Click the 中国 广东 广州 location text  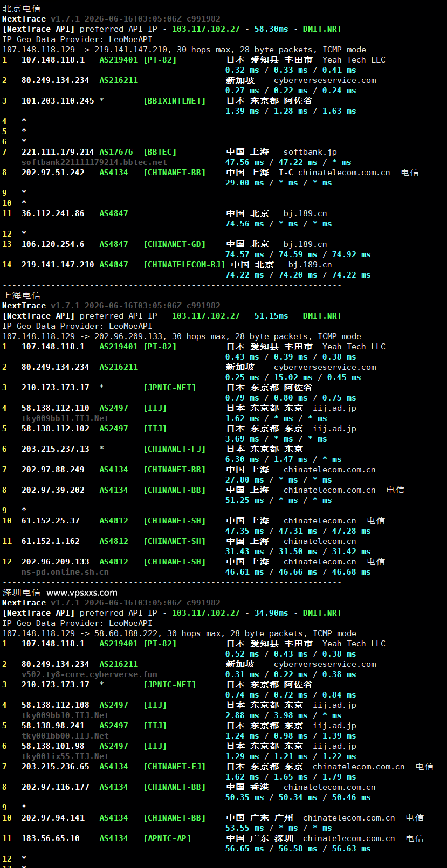[x=259, y=818]
